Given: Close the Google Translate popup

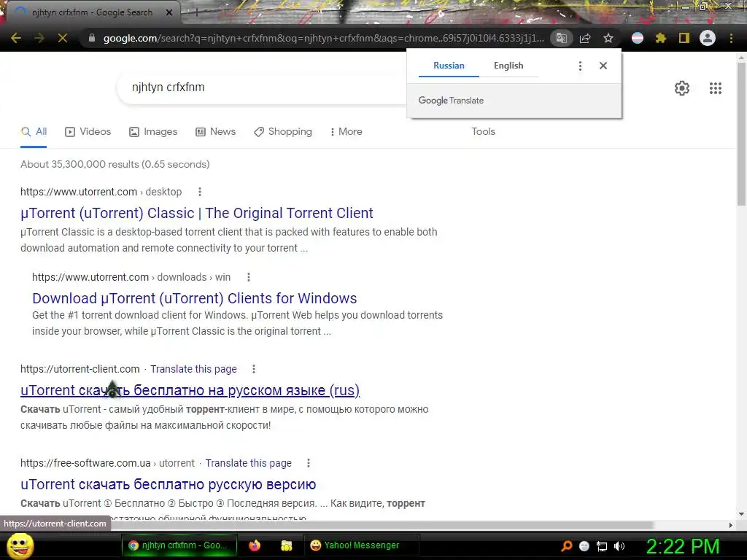Looking at the screenshot, I should (603, 66).
